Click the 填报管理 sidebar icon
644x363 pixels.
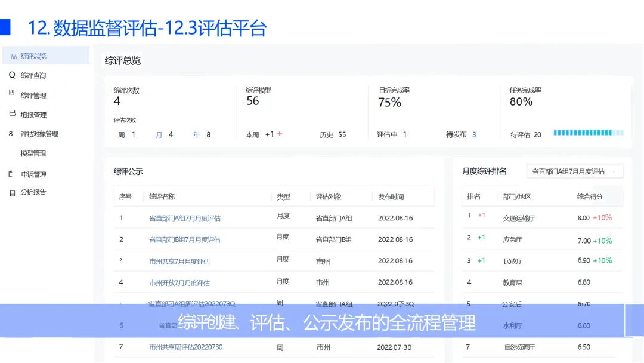tap(12, 113)
